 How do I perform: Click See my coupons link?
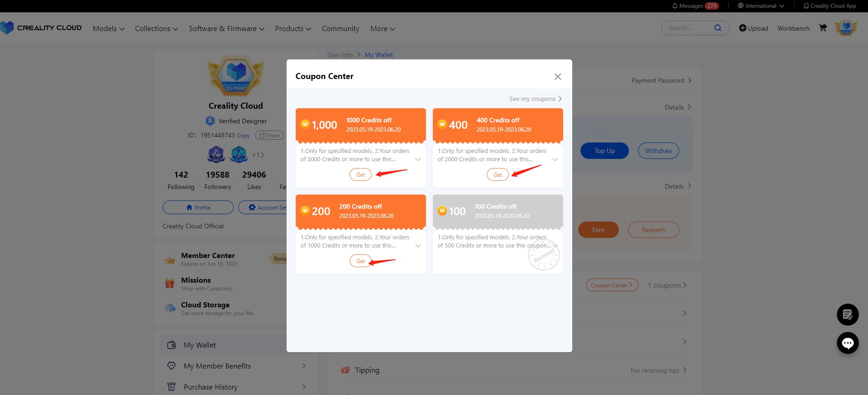535,99
